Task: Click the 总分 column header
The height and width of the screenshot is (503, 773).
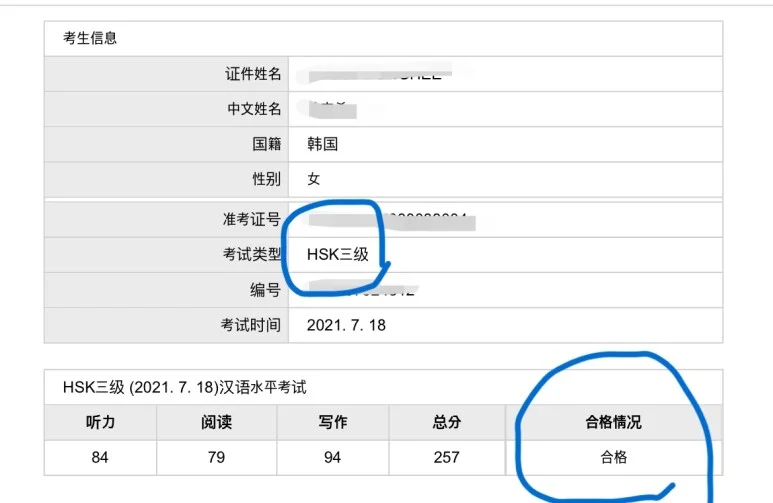Action: [447, 422]
